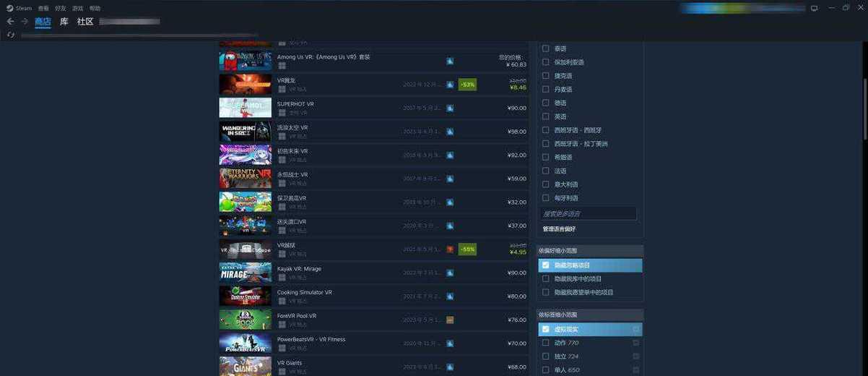Click tan platform icon in ForeVR Pool VR row
This screenshot has width=868, height=376.
450,320
